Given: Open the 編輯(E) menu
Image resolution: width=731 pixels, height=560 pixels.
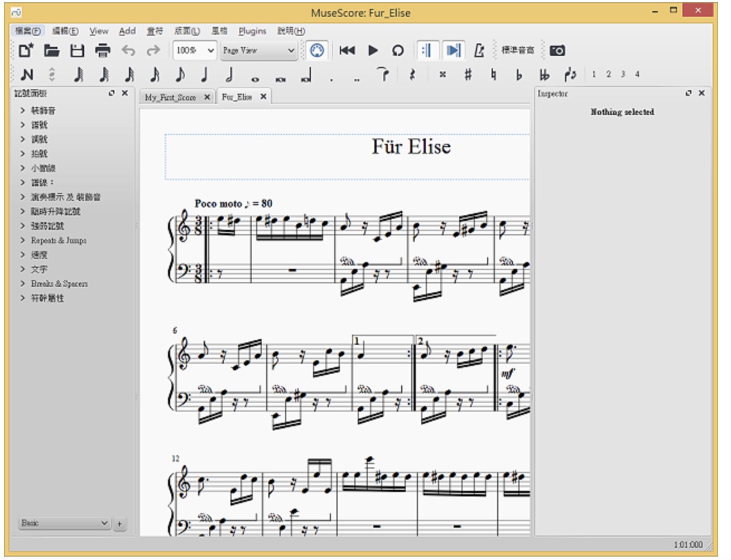Looking at the screenshot, I should point(65,31).
